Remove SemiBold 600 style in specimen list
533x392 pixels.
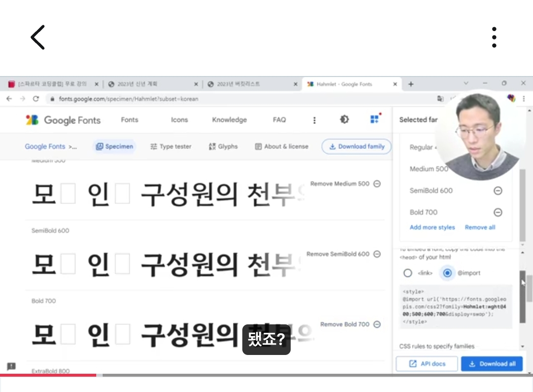pos(377,254)
